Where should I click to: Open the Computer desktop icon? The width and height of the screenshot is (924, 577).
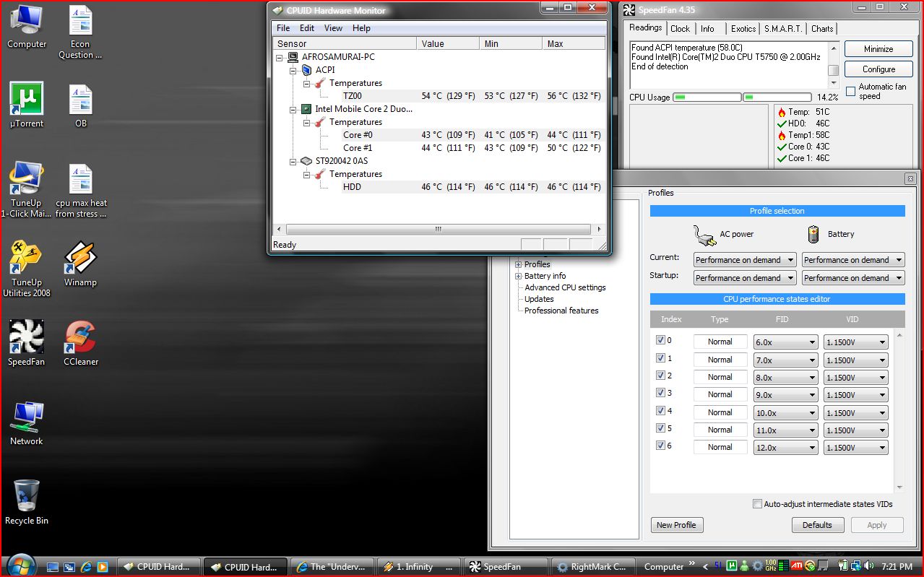pyautogui.click(x=27, y=27)
